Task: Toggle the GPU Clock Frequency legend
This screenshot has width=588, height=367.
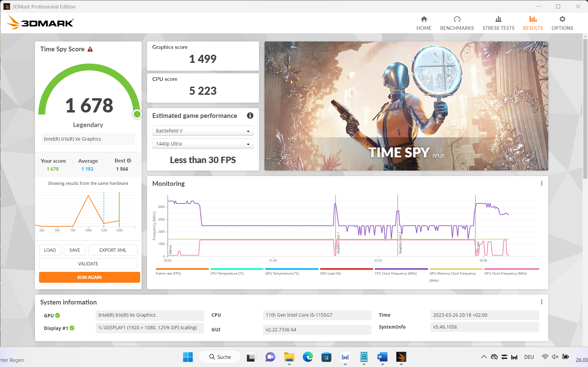Action: tap(511, 272)
